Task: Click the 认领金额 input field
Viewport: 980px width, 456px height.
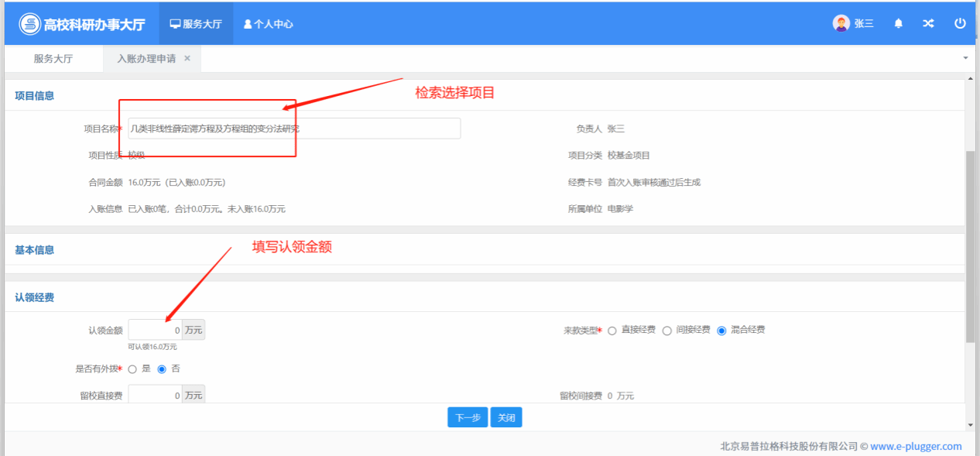Action: (x=156, y=331)
